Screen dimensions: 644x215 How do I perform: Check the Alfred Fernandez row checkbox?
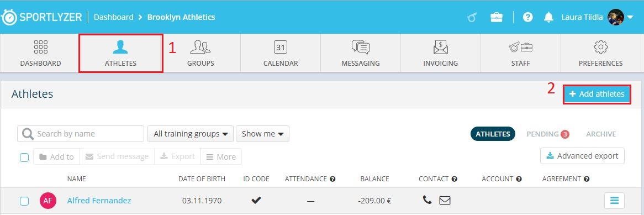24,201
